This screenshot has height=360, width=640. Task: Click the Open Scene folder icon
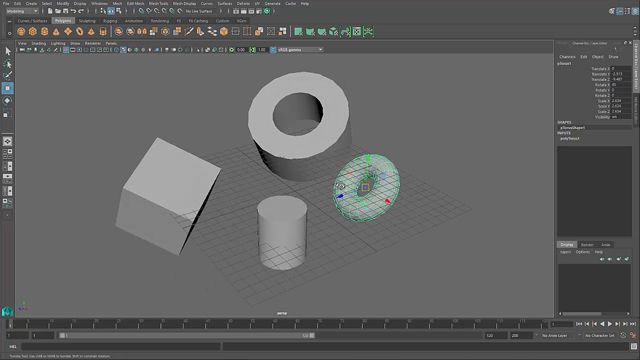(x=58, y=11)
